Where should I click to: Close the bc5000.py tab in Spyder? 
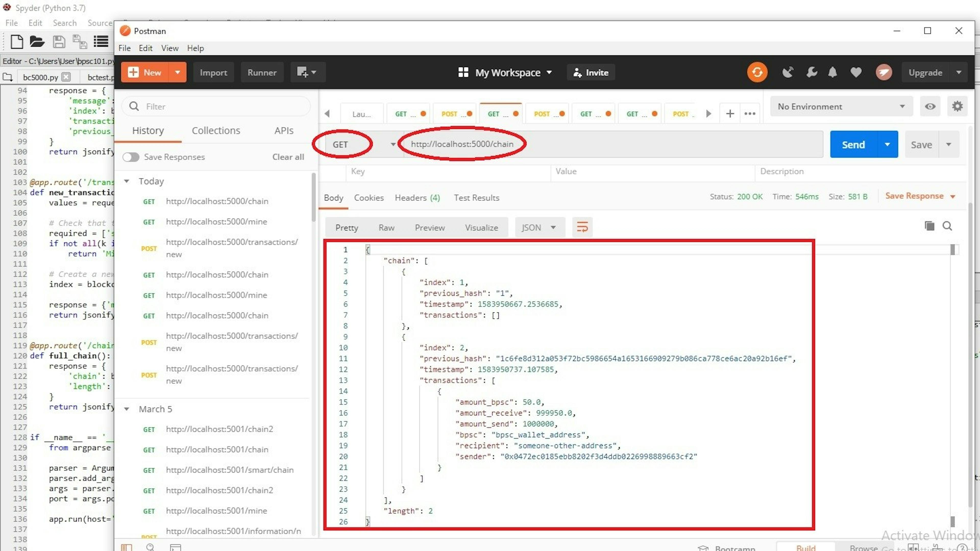(x=66, y=77)
